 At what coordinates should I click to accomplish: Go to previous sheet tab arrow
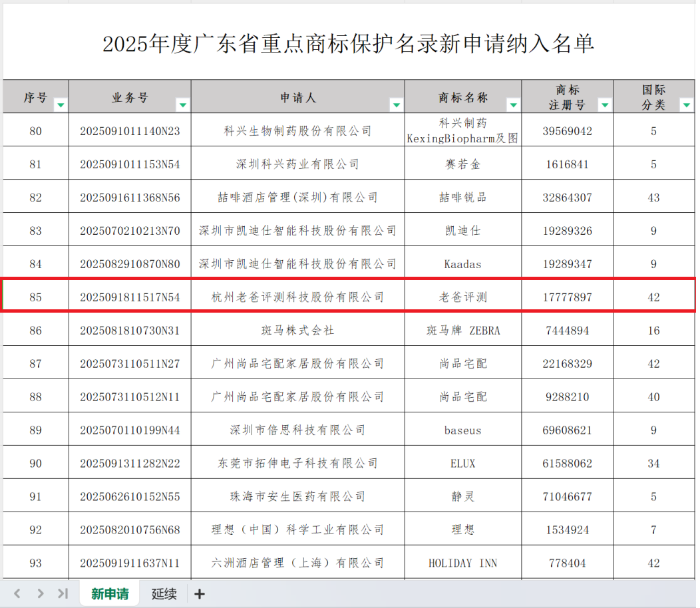[17, 594]
